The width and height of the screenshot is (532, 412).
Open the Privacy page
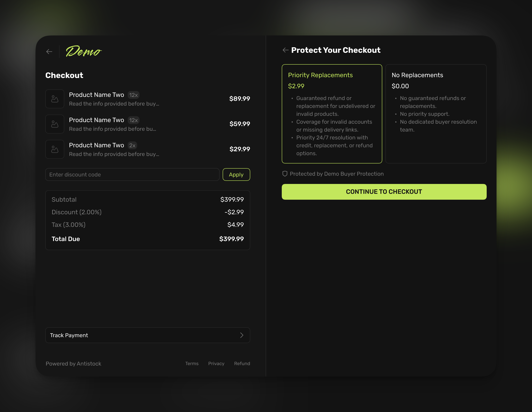tap(216, 364)
